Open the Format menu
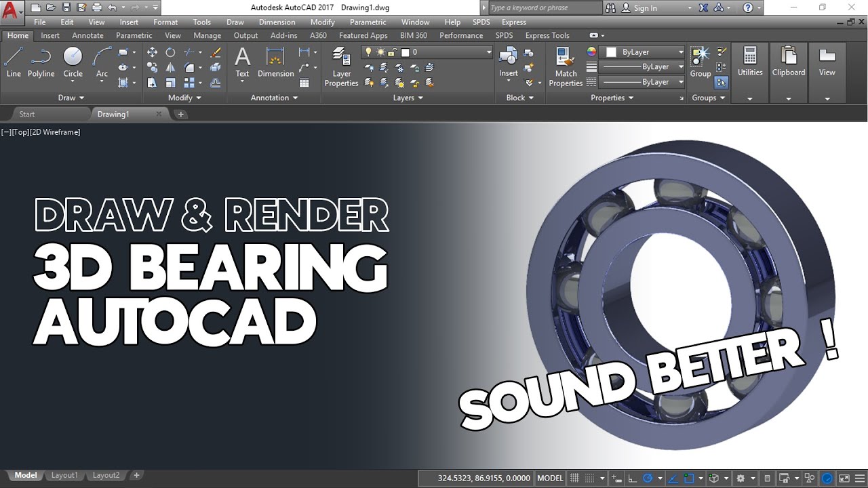Image resolution: width=868 pixels, height=488 pixels. tap(165, 22)
